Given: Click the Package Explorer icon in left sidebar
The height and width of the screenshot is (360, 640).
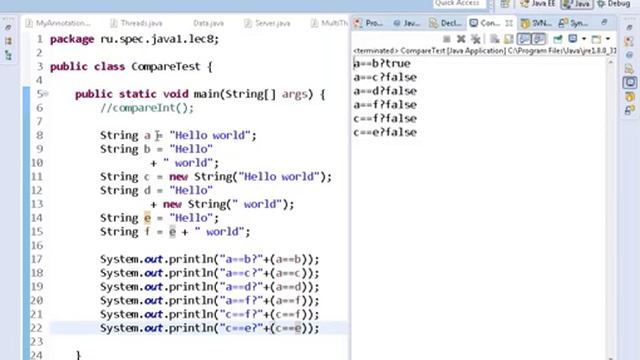Looking at the screenshot, I should coord(9,41).
